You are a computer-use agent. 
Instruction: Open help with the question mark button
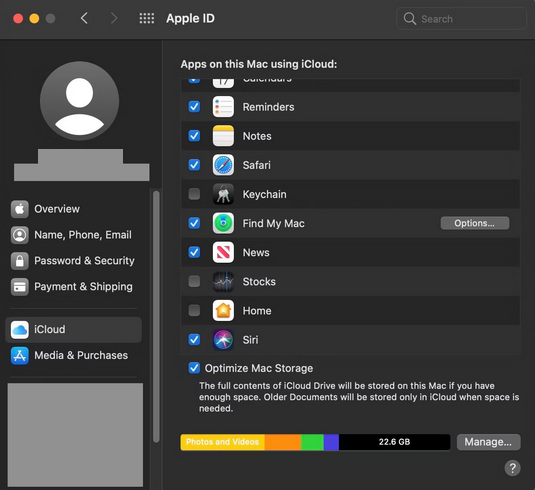512,468
